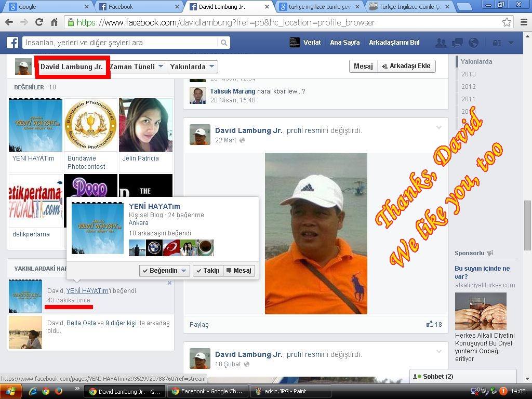Switch to Facebook - Google Ch... taskbar window
This screenshot has width=532, height=399.
click(208, 391)
